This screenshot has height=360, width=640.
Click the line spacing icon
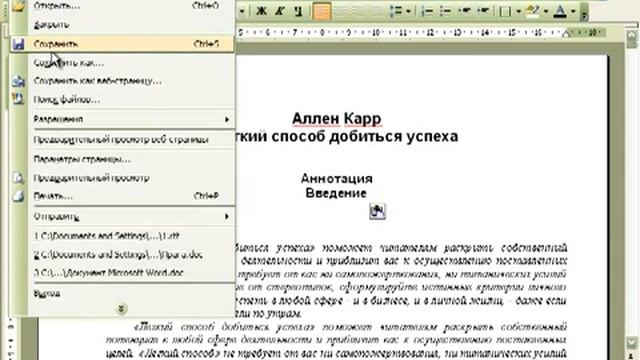point(396,11)
